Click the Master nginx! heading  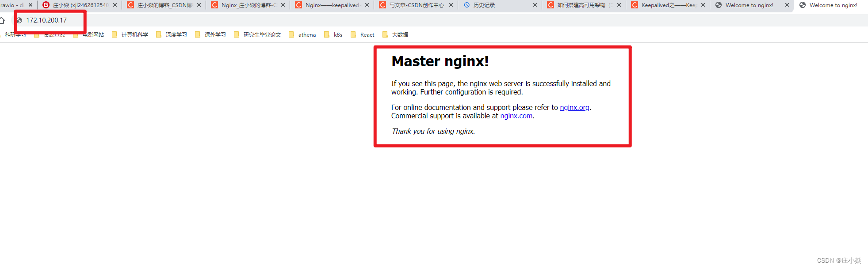tap(440, 61)
